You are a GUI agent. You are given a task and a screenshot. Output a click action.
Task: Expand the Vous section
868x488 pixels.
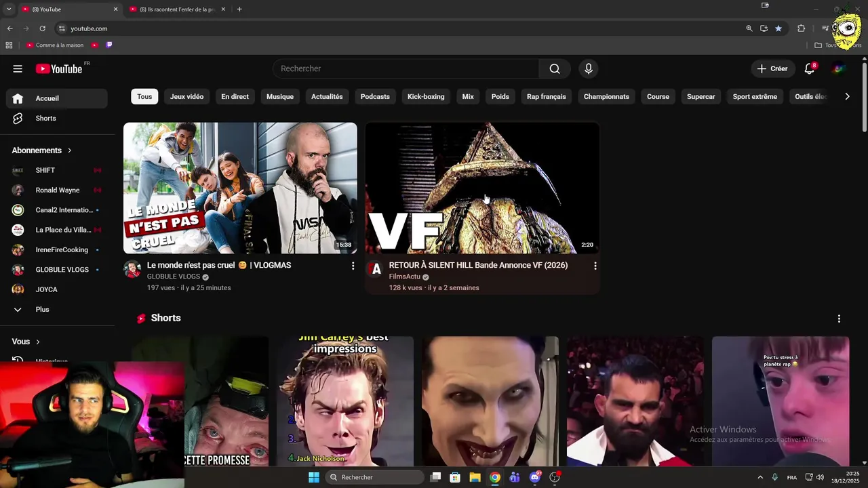(26, 342)
